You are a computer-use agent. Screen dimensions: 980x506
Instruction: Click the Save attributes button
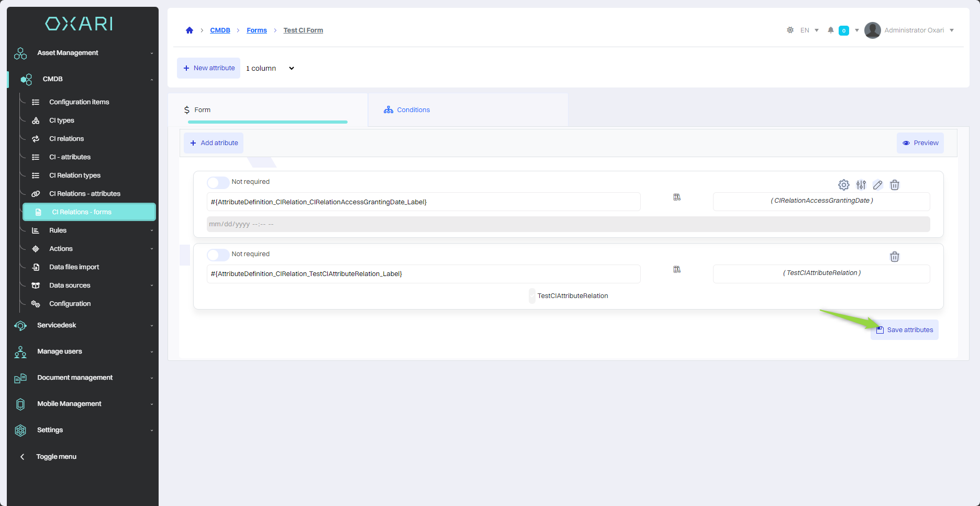905,330
